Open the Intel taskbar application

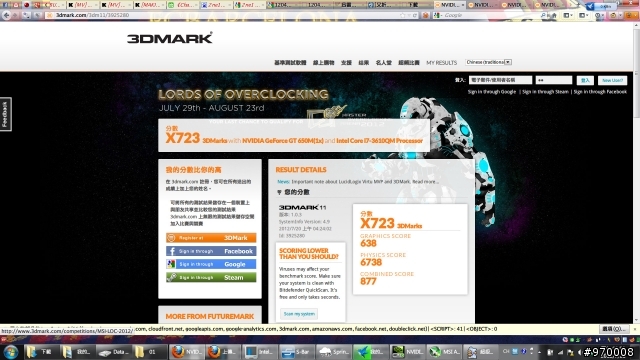259,352
